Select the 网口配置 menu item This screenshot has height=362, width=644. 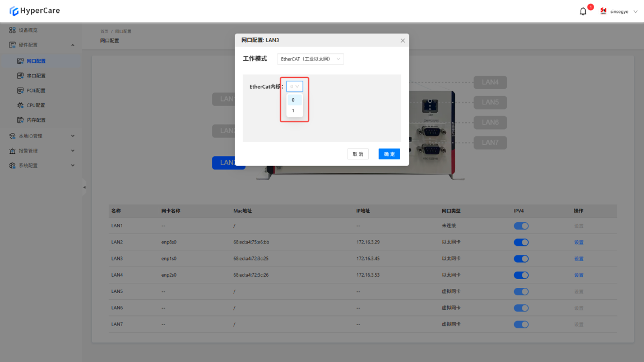point(36,61)
